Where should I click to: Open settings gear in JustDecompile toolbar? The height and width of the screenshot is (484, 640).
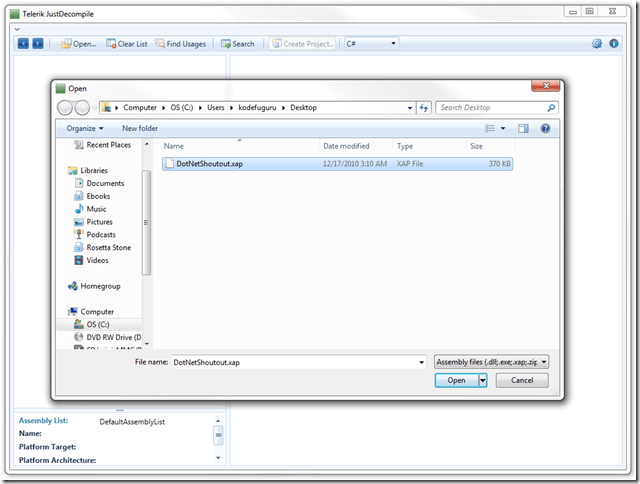[597, 43]
